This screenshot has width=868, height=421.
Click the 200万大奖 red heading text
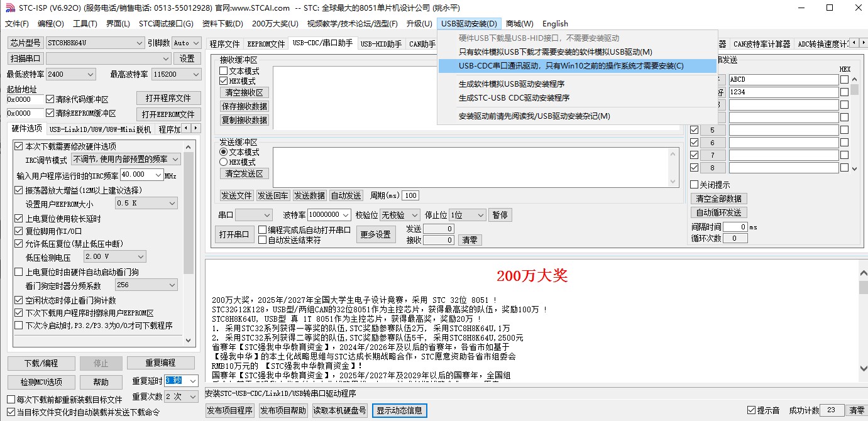(x=532, y=275)
